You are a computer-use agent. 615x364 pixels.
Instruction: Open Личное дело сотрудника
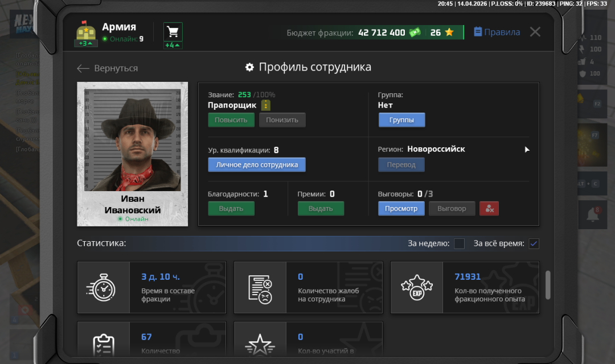256,165
